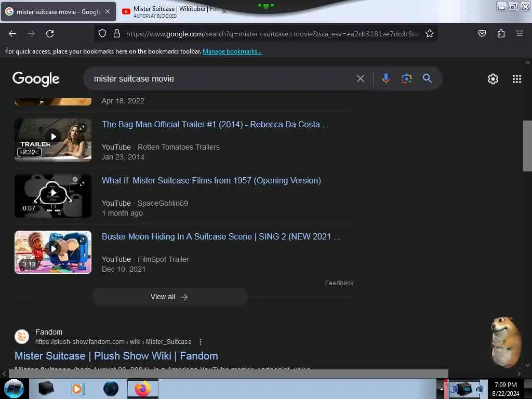Open The Bag Man Official Trailer link

(x=215, y=125)
